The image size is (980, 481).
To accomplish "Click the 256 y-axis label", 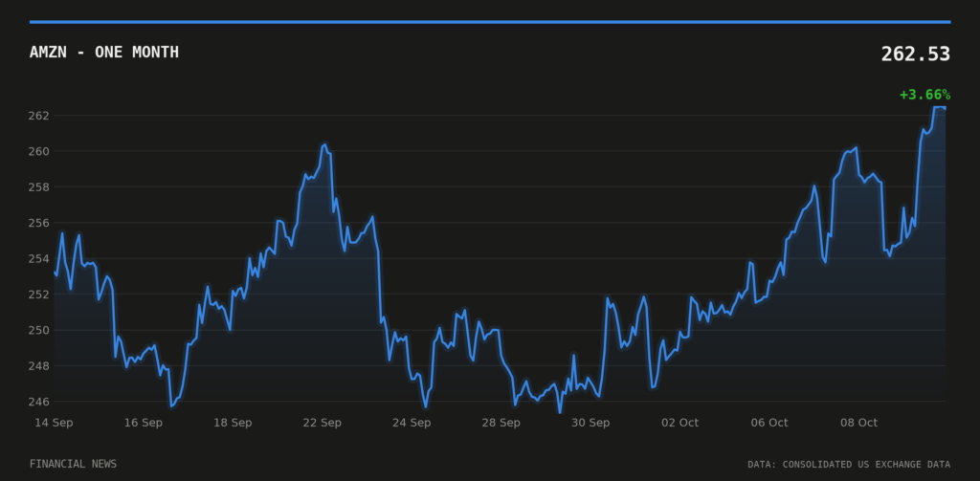I will pyautogui.click(x=38, y=223).
